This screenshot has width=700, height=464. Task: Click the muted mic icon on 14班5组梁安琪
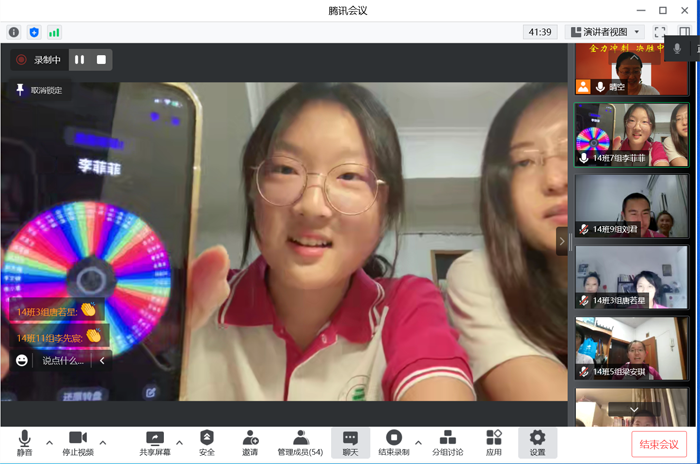click(583, 371)
